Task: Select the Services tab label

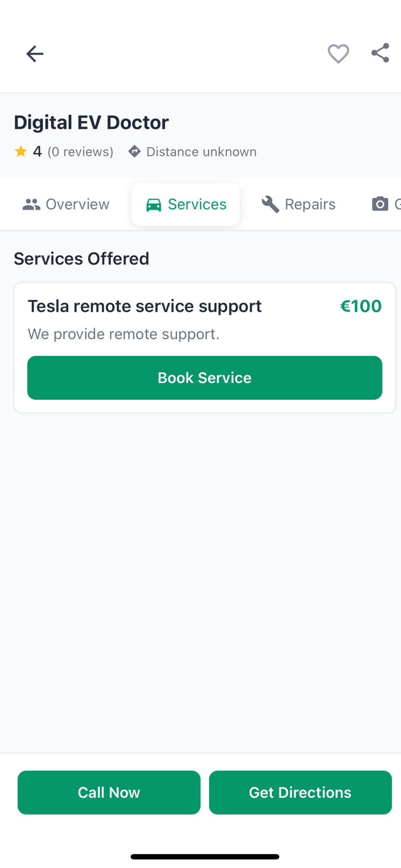Action: click(x=197, y=204)
